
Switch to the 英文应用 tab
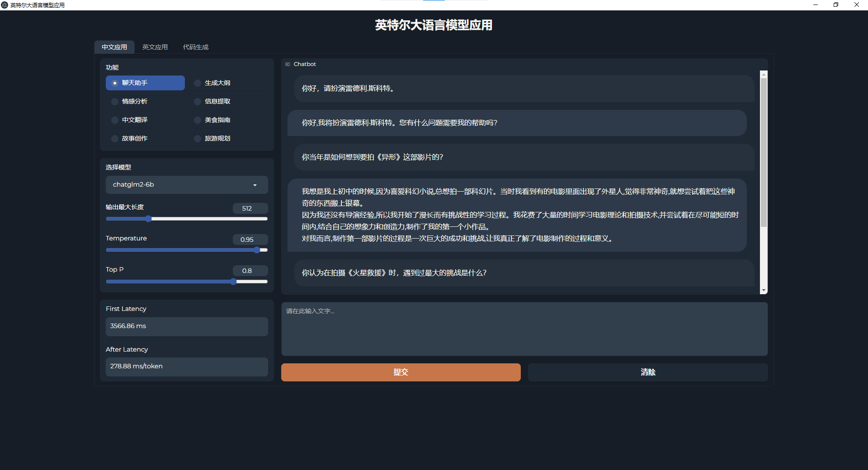(x=155, y=47)
